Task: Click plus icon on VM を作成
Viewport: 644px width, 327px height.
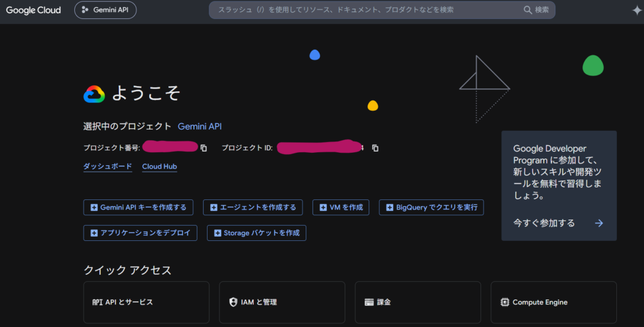Action: [x=323, y=208]
